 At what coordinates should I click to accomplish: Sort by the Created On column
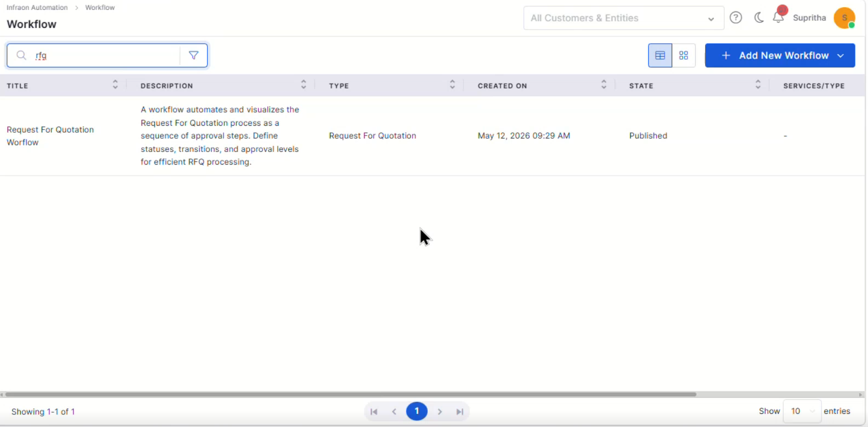point(604,85)
